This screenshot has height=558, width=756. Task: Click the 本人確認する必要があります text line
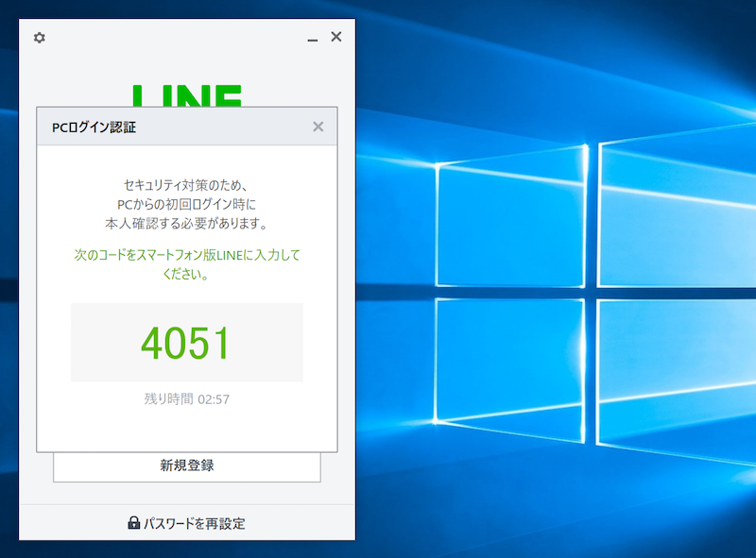pyautogui.click(x=186, y=224)
